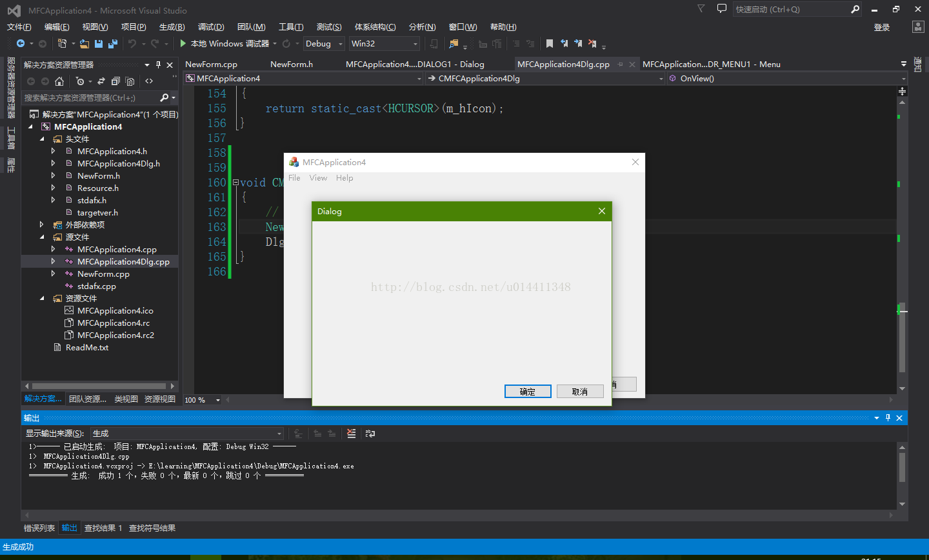This screenshot has width=929, height=560.
Task: Collapse the 头文件 folder node
Action: coord(42,139)
